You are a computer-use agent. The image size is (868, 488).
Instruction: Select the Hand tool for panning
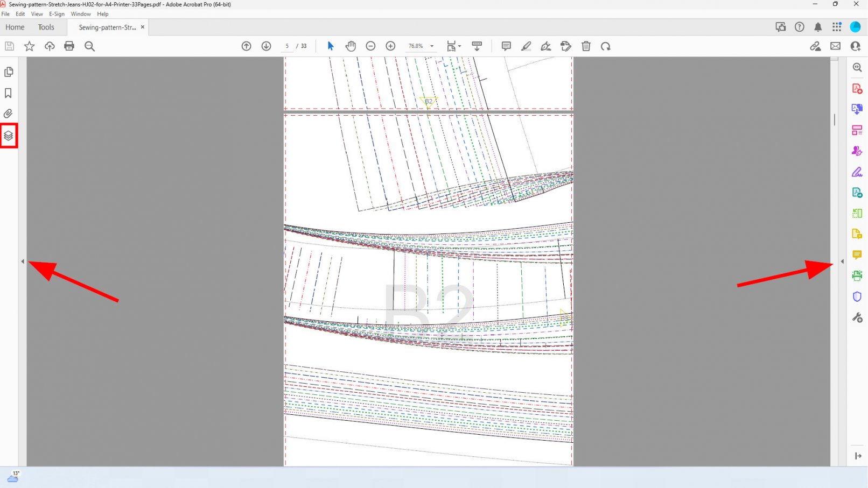pos(351,46)
